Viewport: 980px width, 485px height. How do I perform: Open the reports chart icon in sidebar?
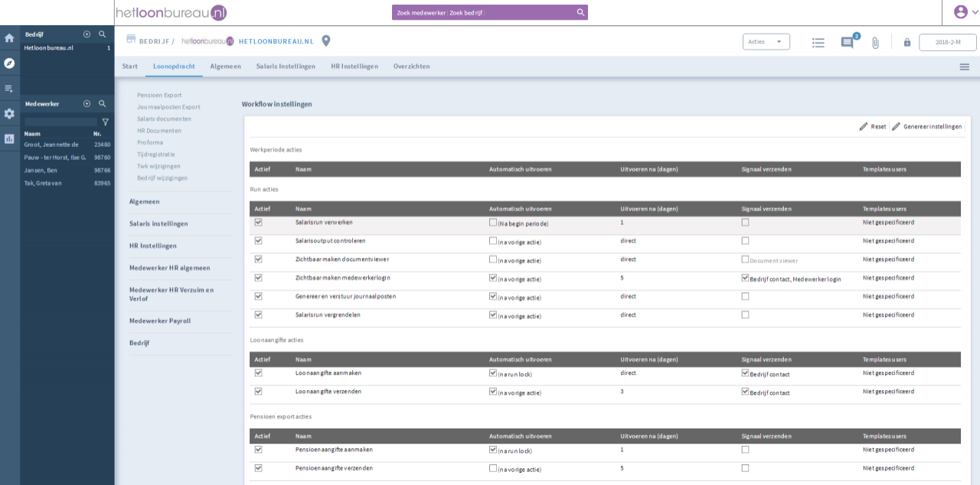[x=9, y=138]
